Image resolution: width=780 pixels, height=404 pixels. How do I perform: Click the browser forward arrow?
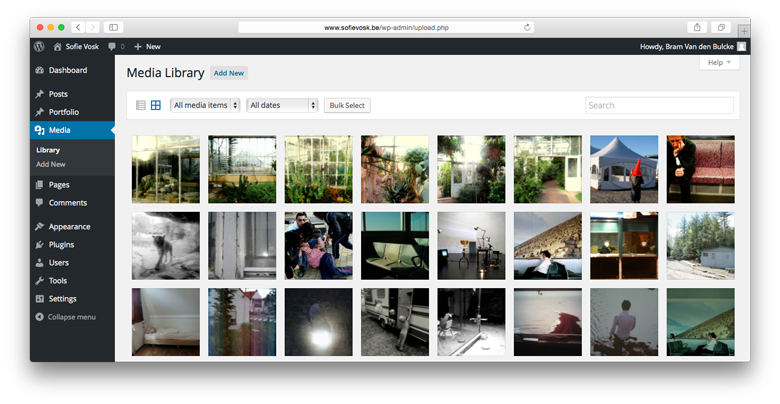pos(93,27)
